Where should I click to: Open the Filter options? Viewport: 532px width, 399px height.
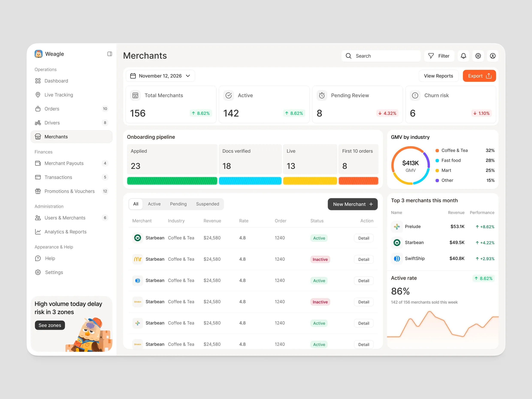[x=439, y=56]
